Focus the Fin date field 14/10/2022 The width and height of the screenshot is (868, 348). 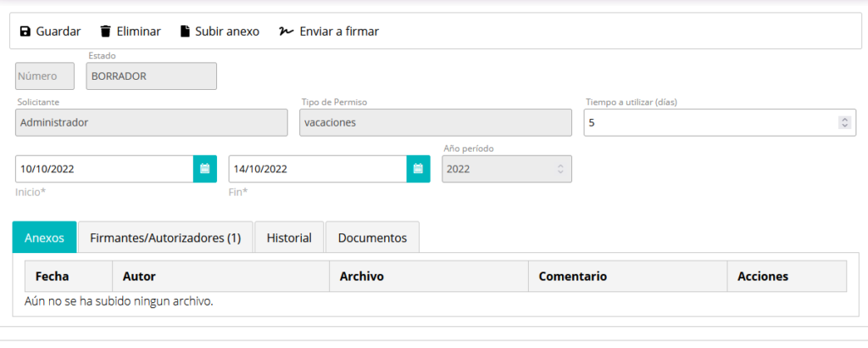tap(318, 169)
